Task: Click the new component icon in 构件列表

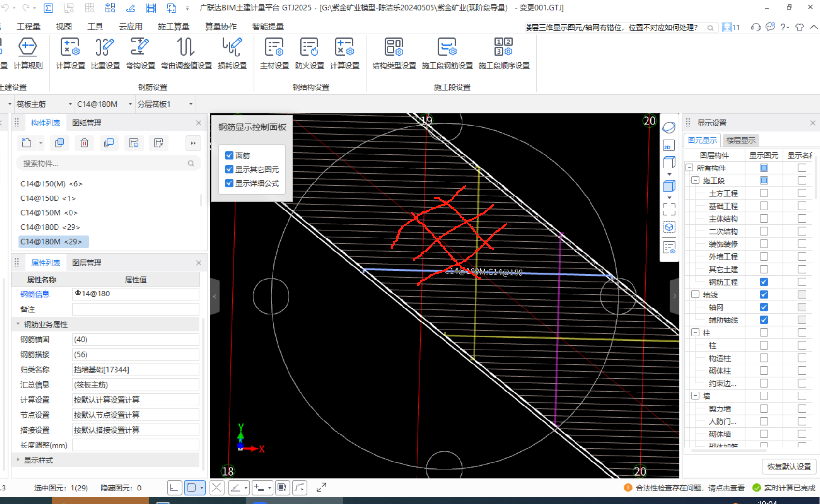Action: tap(27, 143)
